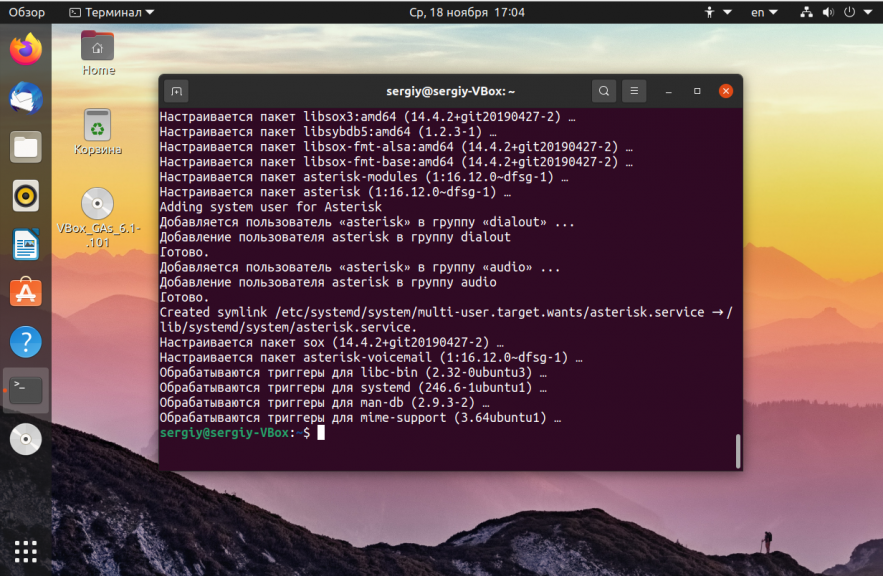
Task: Open LibreOffice Writer from the dock
Action: [x=26, y=244]
